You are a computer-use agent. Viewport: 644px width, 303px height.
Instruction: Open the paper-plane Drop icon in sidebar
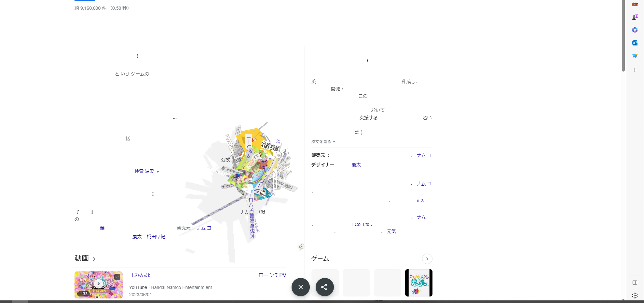tap(635, 56)
